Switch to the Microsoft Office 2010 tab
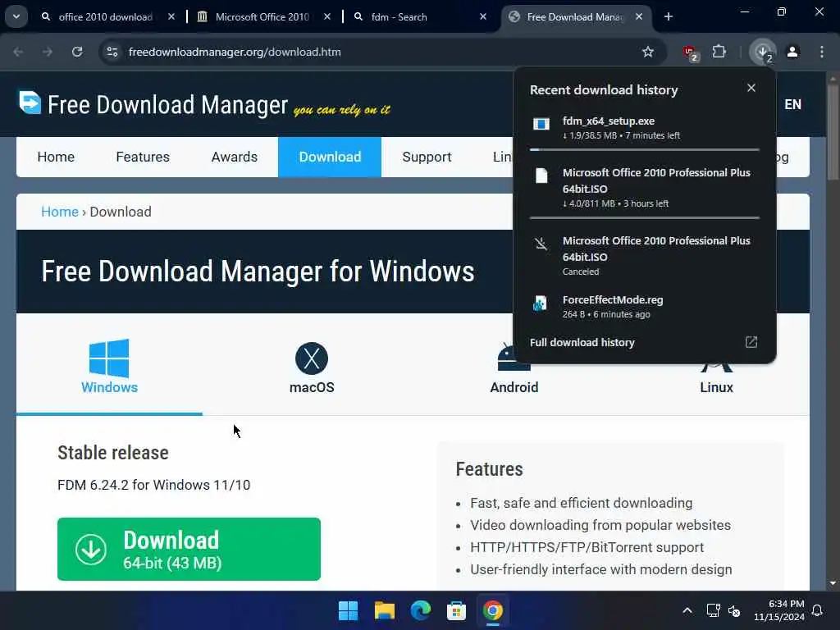Viewport: 840px width, 630px height. [x=262, y=17]
